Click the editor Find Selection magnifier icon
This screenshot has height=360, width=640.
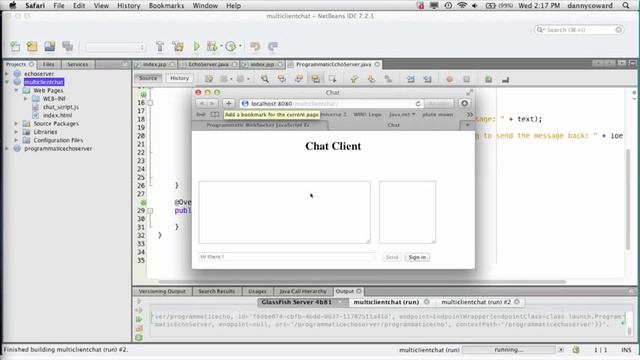(265, 79)
